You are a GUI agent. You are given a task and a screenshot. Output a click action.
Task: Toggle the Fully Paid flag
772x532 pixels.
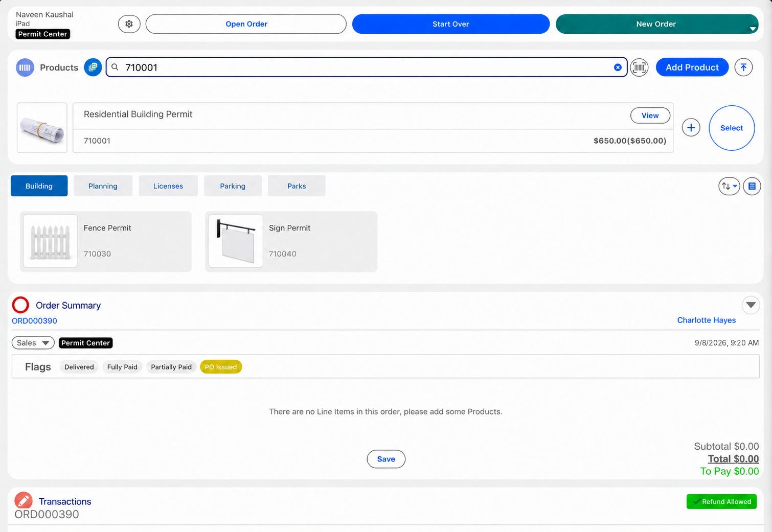tap(122, 367)
